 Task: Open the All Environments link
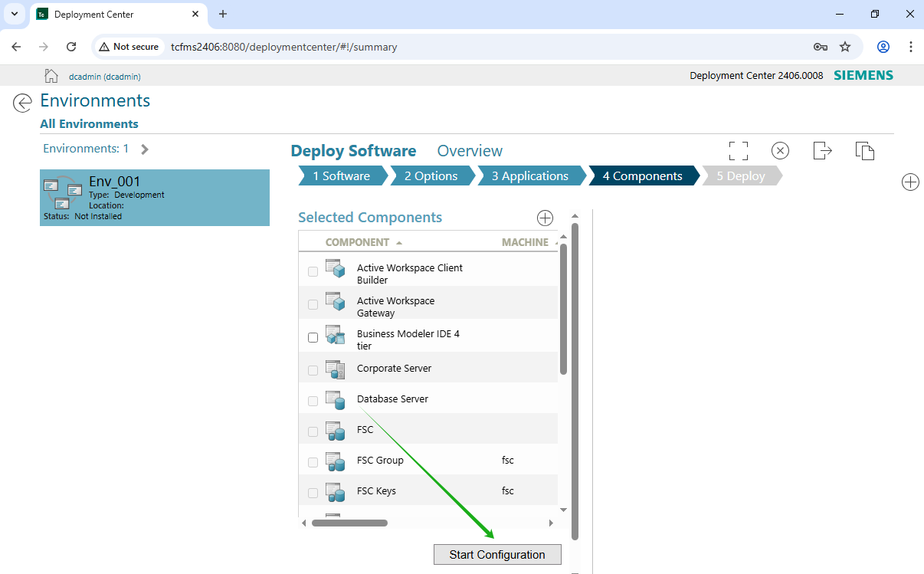[89, 124]
